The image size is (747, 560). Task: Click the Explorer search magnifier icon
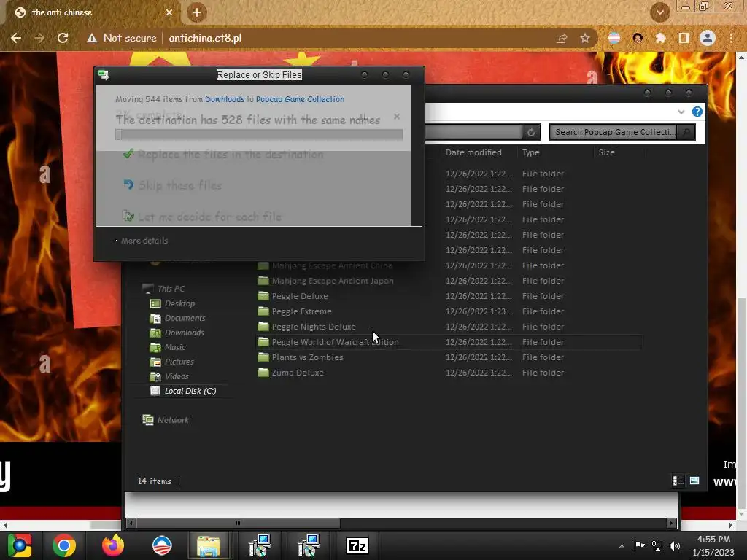[686, 132]
